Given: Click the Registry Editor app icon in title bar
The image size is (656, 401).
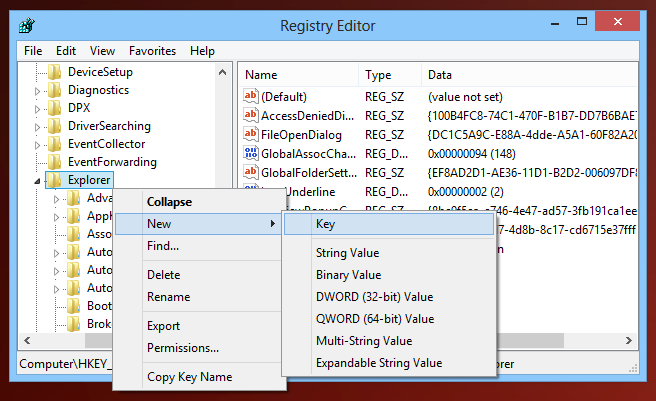Looking at the screenshot, I should [27, 26].
